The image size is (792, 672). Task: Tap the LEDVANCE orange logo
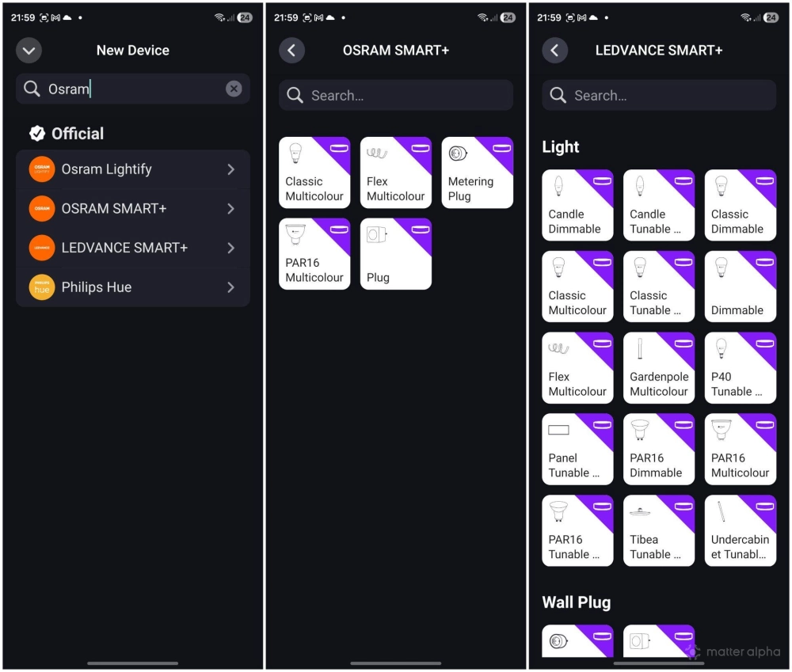(42, 248)
